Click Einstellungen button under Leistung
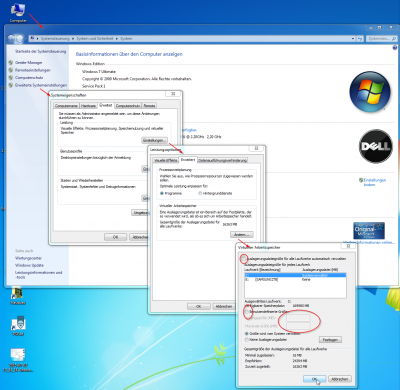 tap(155, 140)
